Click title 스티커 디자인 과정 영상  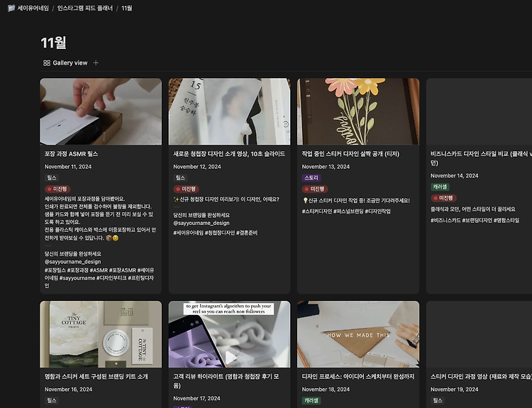[x=481, y=377]
